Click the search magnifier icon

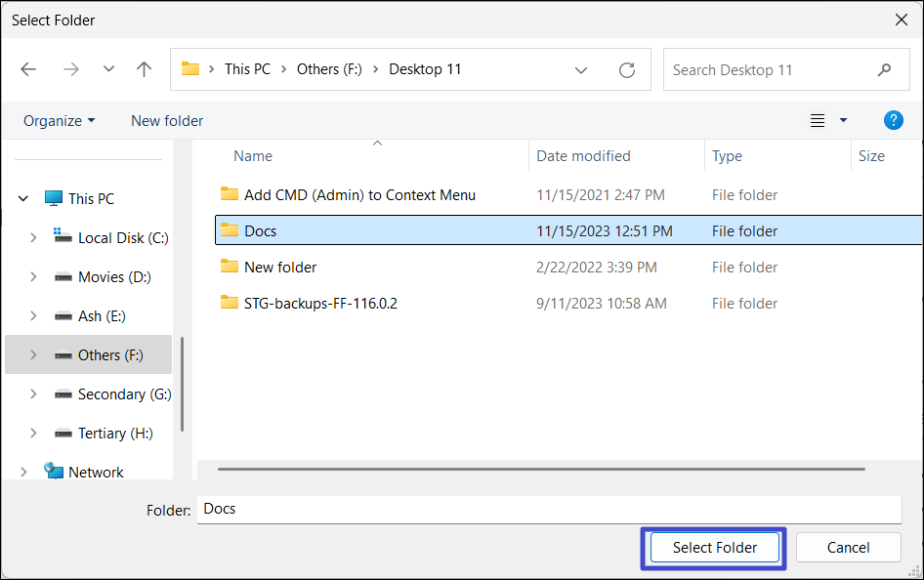click(x=884, y=69)
